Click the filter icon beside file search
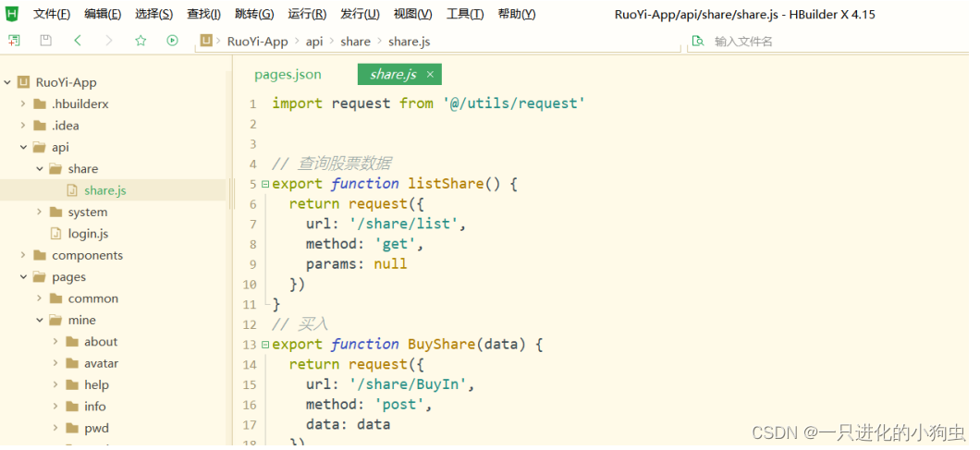The width and height of the screenshot is (980, 450). (697, 42)
